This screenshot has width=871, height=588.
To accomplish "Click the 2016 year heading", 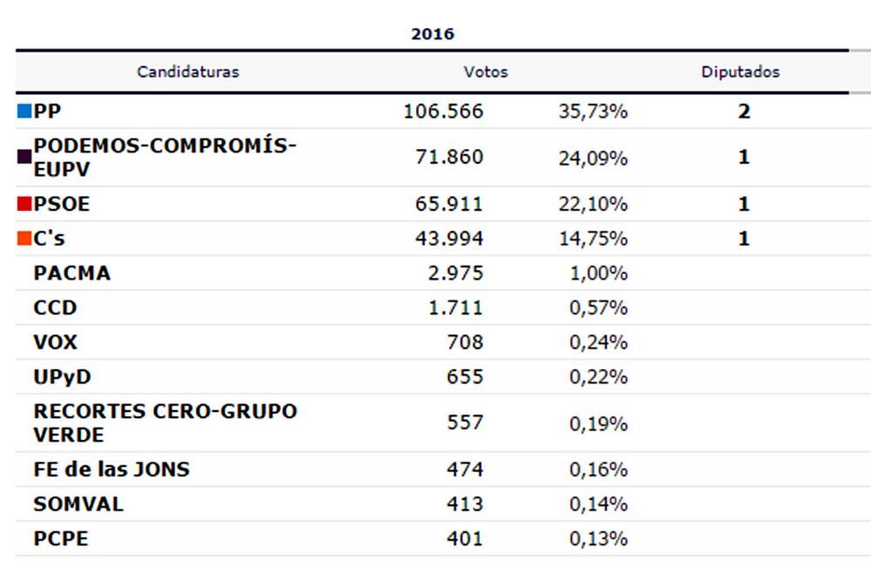I will (432, 35).
